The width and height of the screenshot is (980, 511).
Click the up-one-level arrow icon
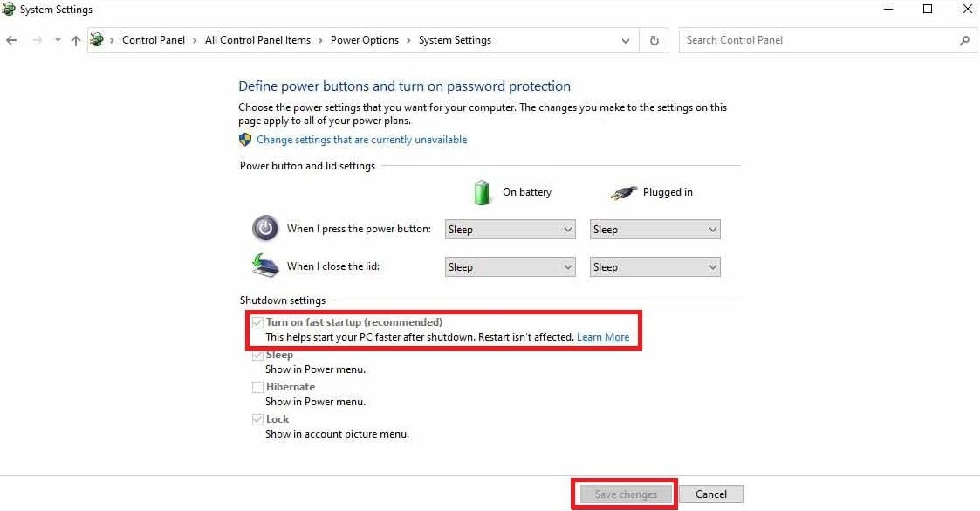click(75, 40)
